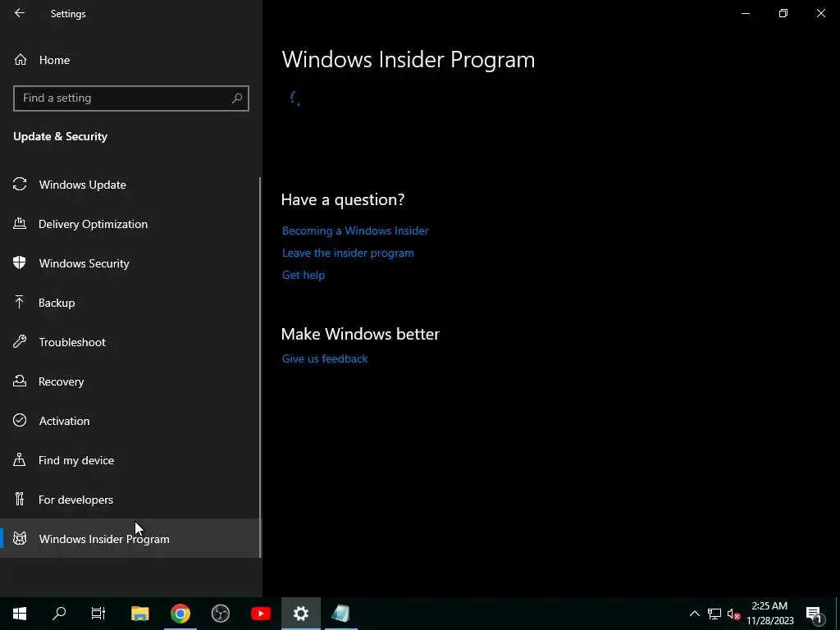Open the Activation page
Image resolution: width=840 pixels, height=630 pixels.
pyautogui.click(x=130, y=421)
